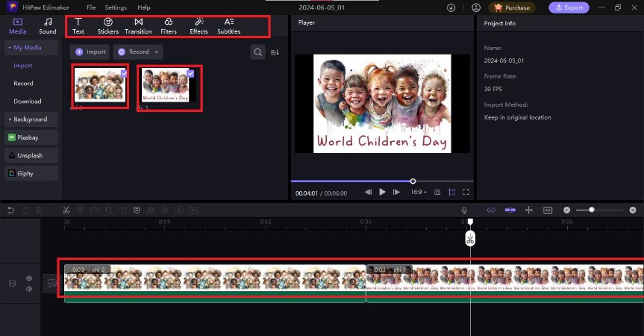Toggle timeline magnet snapping icon

pyautogui.click(x=510, y=211)
